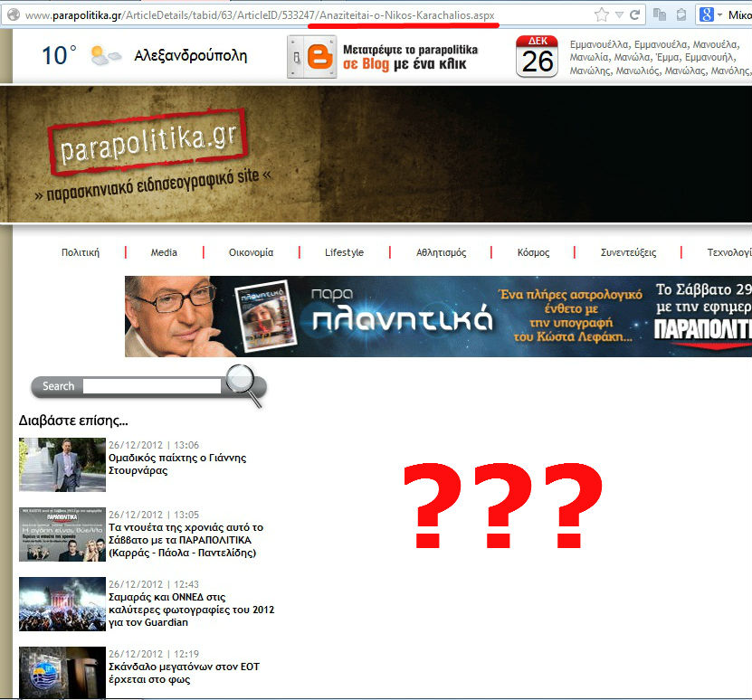The width and height of the screenshot is (752, 700).
Task: Click the Αλεξανδρούπολη city name
Action: coord(191,55)
